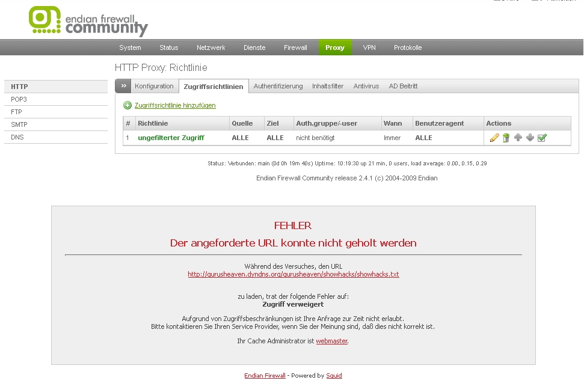Edit the ungefilterter Zugriff policy with pencil icon
This screenshot has width=584, height=392.
click(494, 138)
